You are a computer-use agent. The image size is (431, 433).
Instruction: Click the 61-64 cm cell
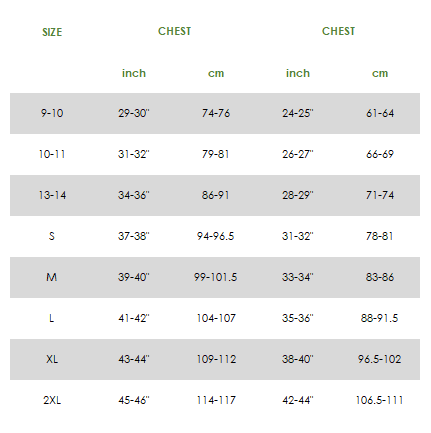(x=380, y=113)
